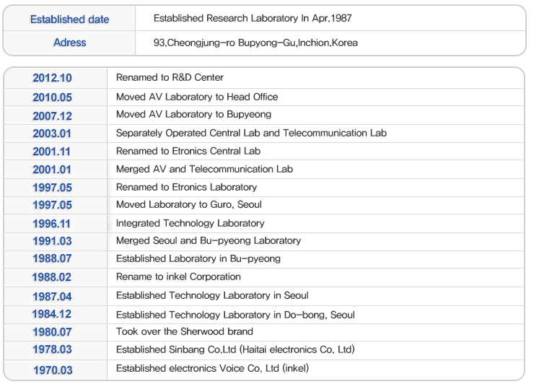Select the 2003.01 date entry
The height and width of the screenshot is (392, 534).
tap(52, 134)
